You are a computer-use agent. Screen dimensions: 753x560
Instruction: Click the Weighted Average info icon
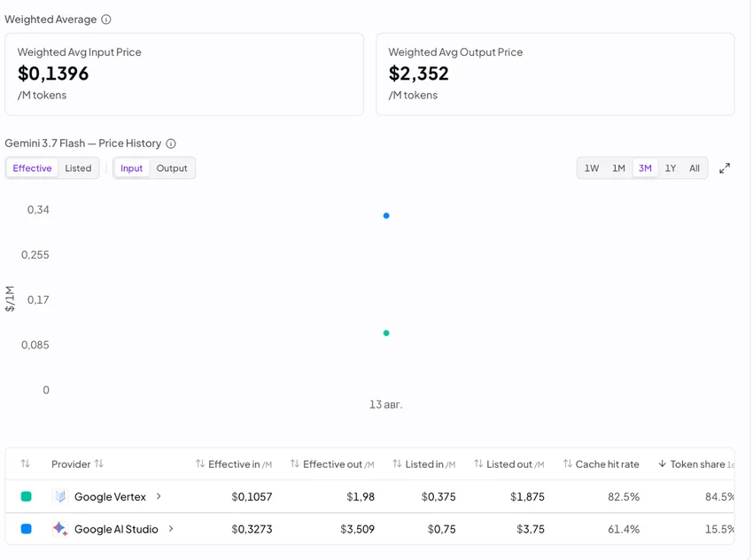(106, 19)
